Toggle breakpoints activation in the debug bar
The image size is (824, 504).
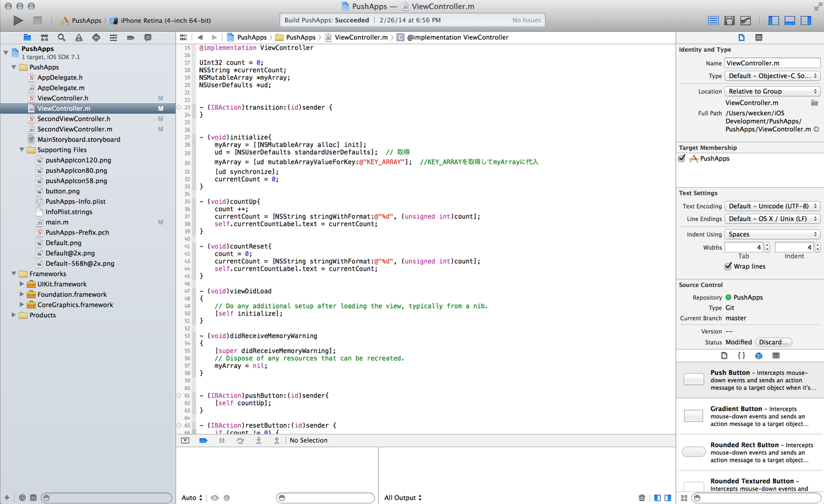tap(203, 440)
